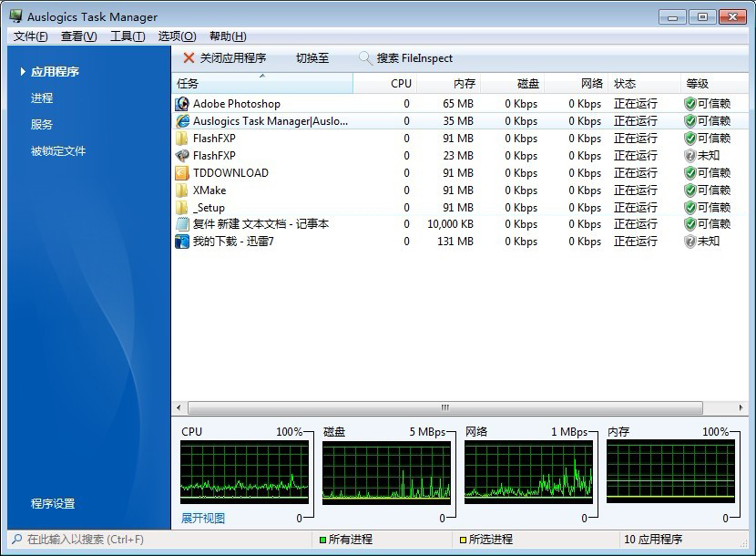756x556 pixels.
Task: Click the 展开视图 link
Action: [x=203, y=519]
